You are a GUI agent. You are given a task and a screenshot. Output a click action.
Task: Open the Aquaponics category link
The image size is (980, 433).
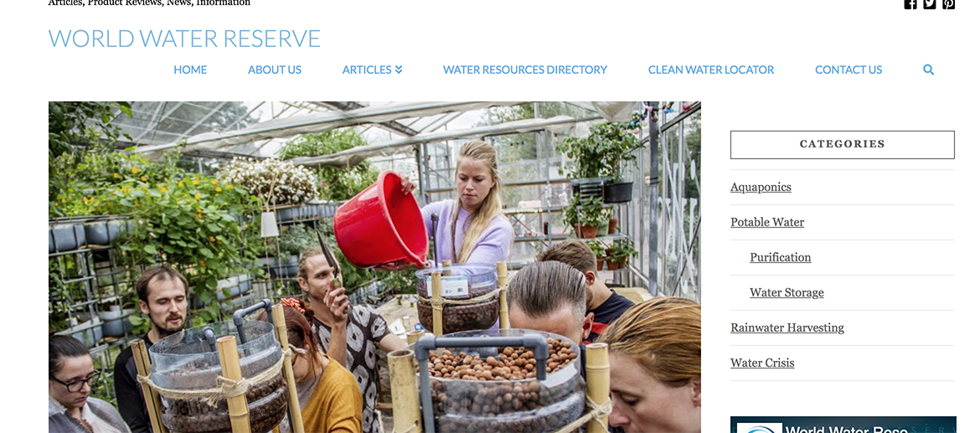(x=761, y=187)
